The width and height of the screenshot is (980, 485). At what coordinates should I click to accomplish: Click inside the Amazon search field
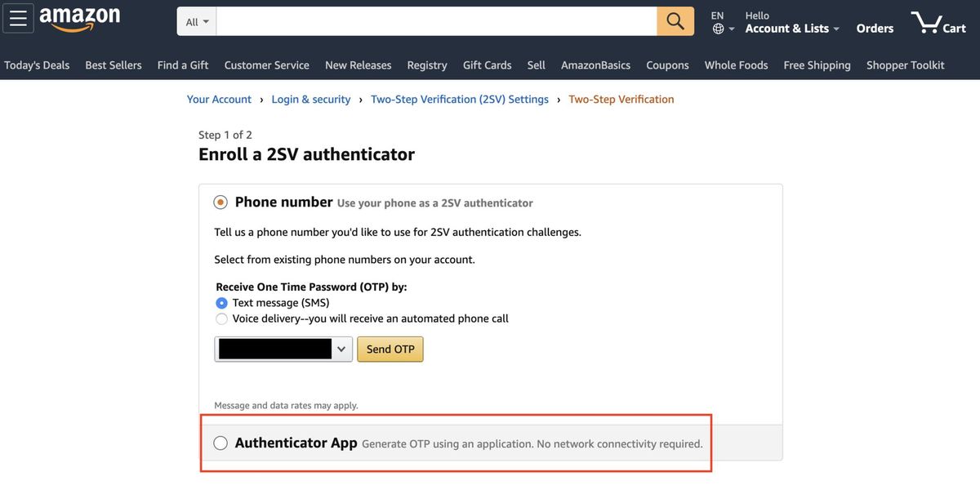437,21
